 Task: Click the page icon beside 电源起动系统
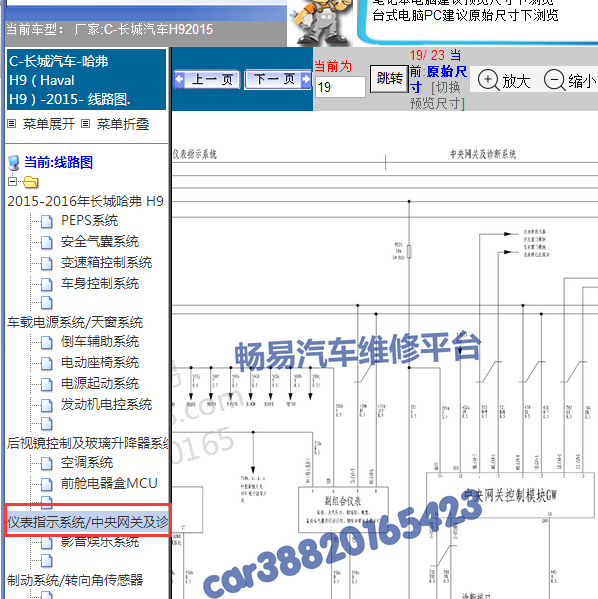47,384
